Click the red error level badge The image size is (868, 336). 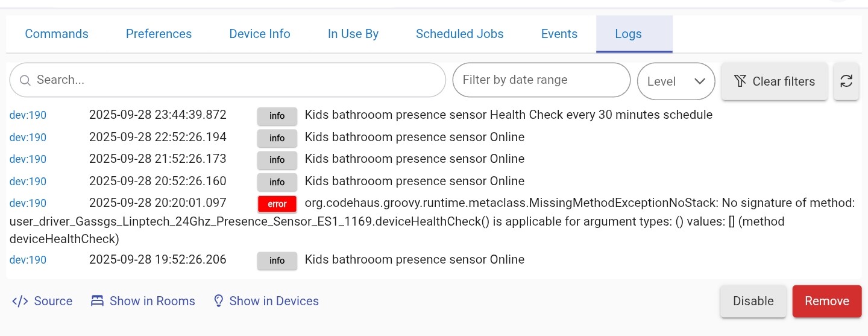coord(277,204)
